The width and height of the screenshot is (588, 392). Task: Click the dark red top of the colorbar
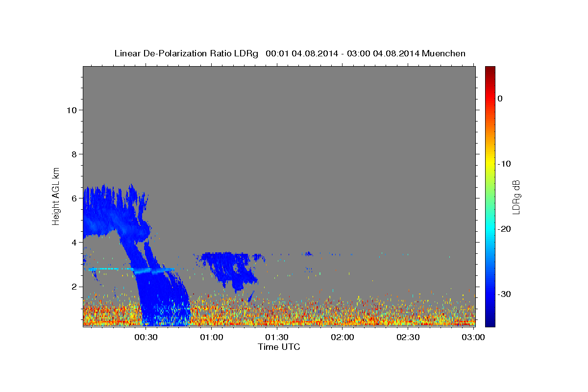[x=490, y=70]
